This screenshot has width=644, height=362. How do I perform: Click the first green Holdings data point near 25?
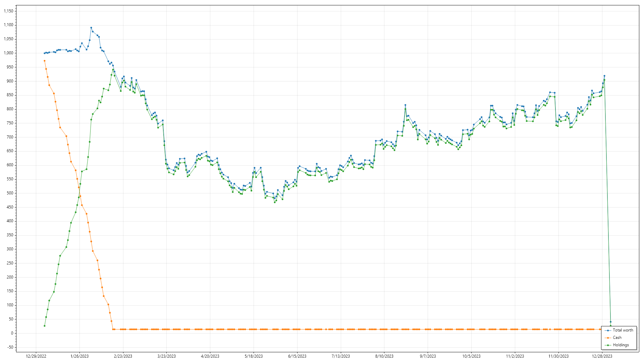pos(45,326)
